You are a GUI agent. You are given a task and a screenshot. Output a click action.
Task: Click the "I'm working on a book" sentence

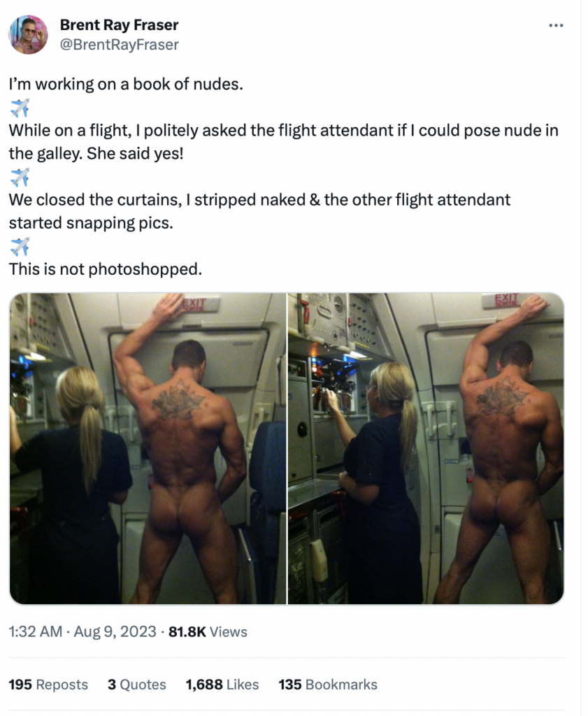(x=126, y=84)
